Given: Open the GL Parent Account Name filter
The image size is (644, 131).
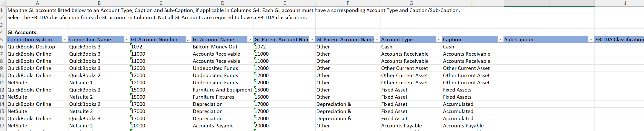Looking at the screenshot, I should point(377,39).
